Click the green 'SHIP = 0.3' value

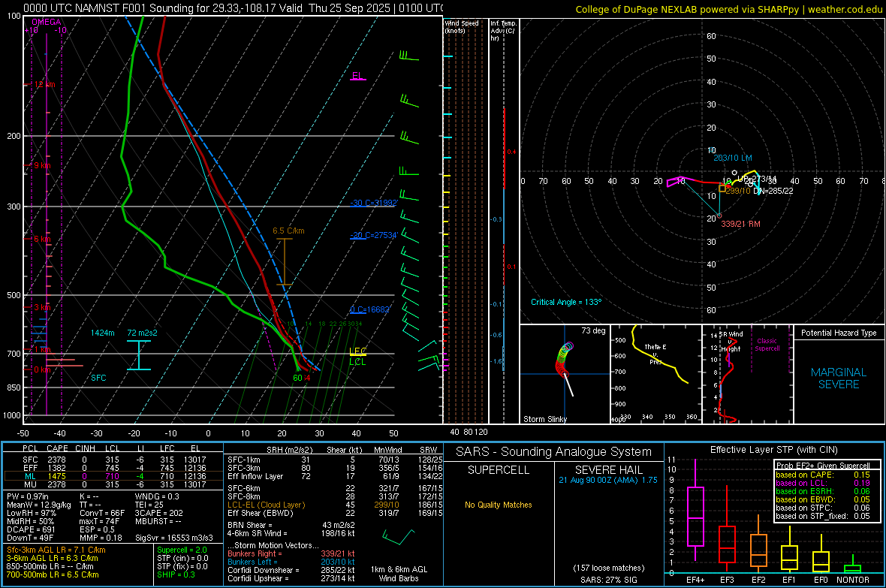click(176, 574)
